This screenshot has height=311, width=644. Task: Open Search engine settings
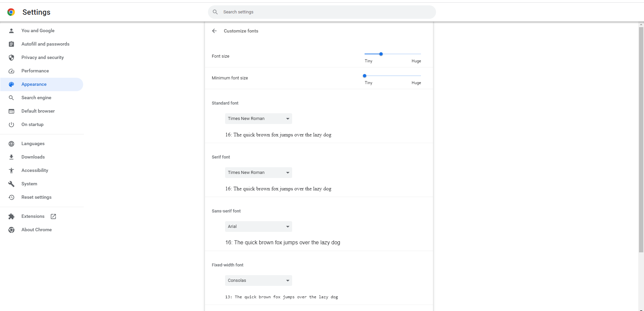pos(42,98)
